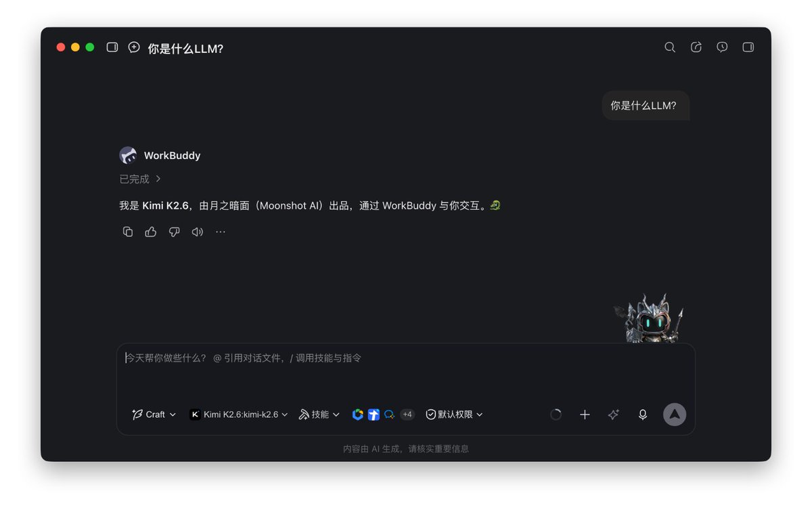Show the +4 additional connectors
This screenshot has height=516, width=812.
click(407, 414)
